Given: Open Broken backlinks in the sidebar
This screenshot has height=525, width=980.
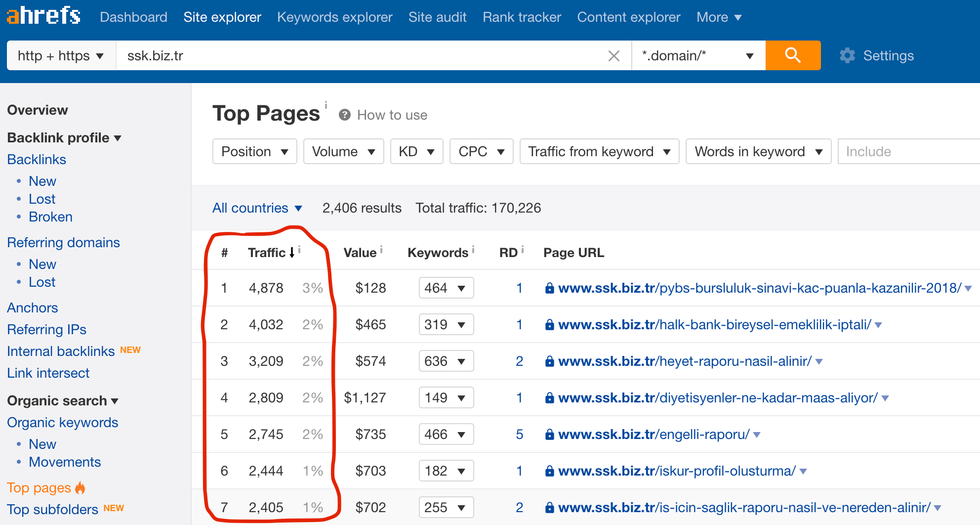Looking at the screenshot, I should 50,217.
